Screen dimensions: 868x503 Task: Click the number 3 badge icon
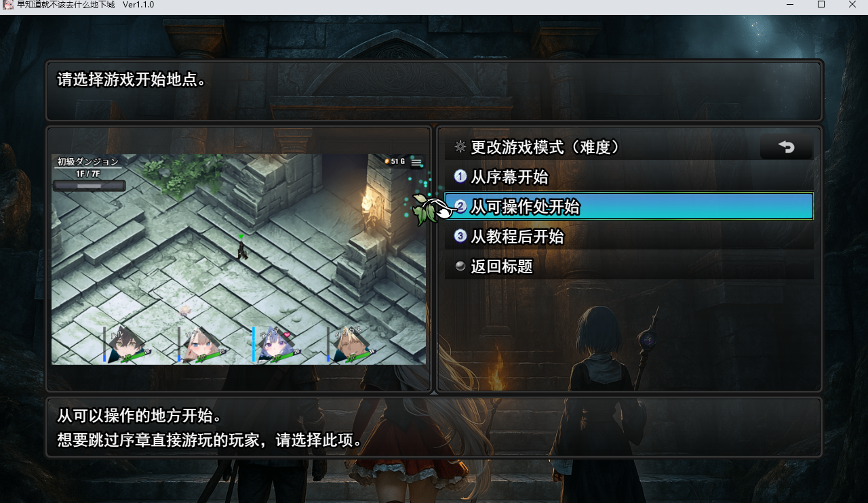click(x=460, y=237)
